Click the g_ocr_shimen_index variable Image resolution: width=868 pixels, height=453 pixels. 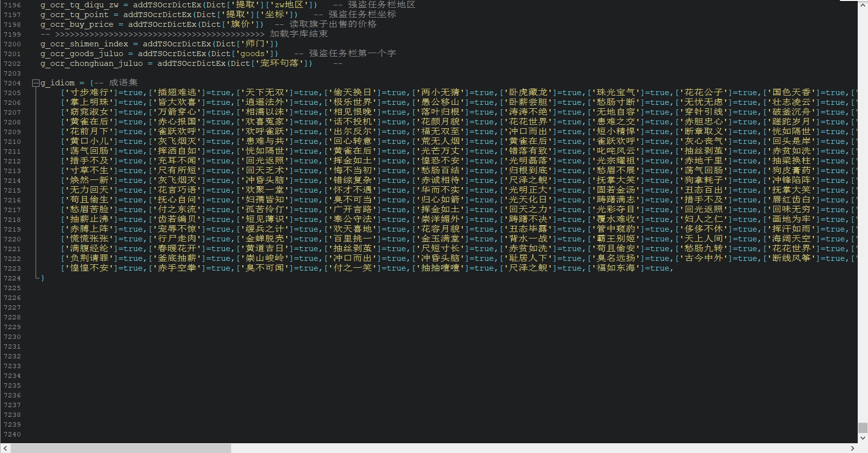pyautogui.click(x=84, y=44)
